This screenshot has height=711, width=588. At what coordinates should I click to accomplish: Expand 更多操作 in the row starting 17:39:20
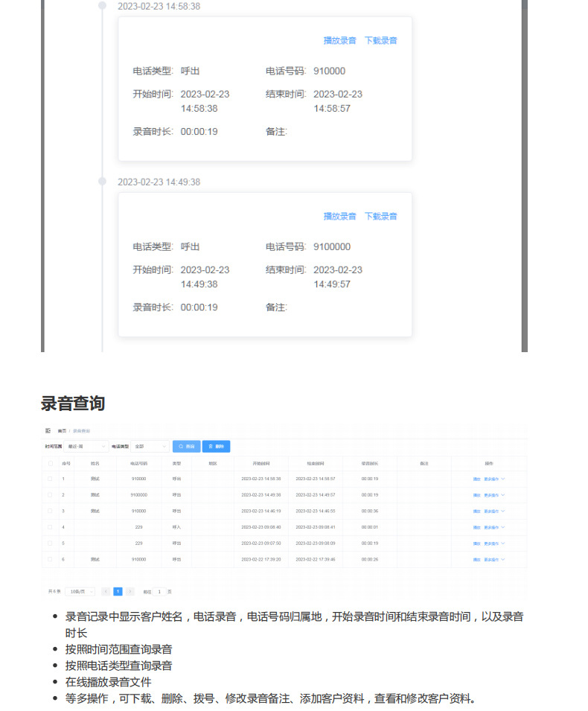click(494, 560)
